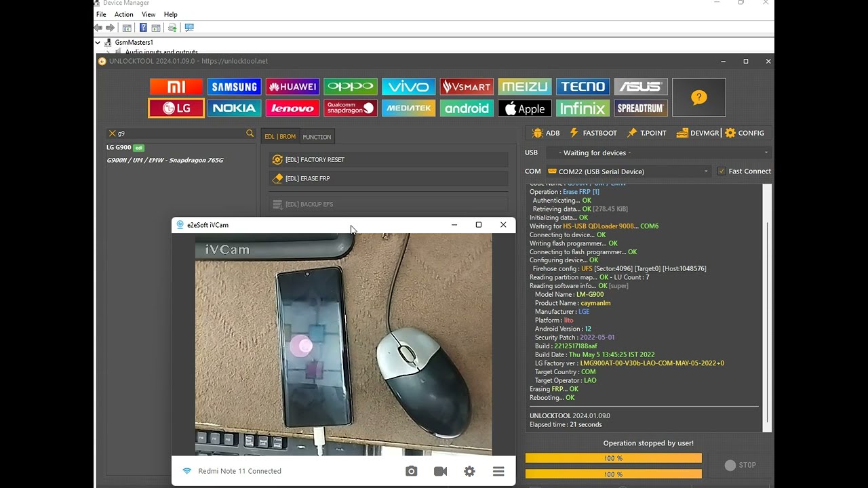Image resolution: width=868 pixels, height=488 pixels.
Task: Open Device Manager Help menu
Action: click(x=171, y=14)
